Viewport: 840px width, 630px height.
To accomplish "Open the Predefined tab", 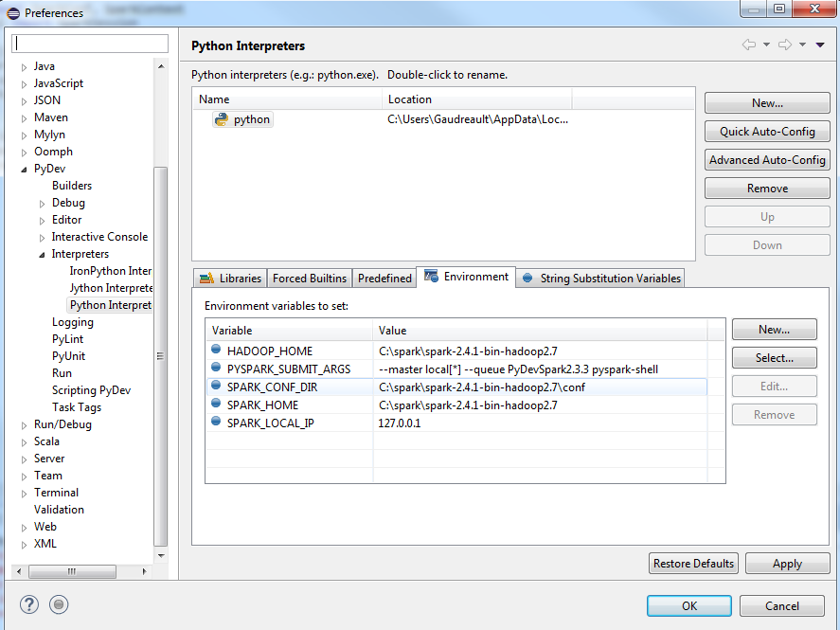I will coord(384,278).
